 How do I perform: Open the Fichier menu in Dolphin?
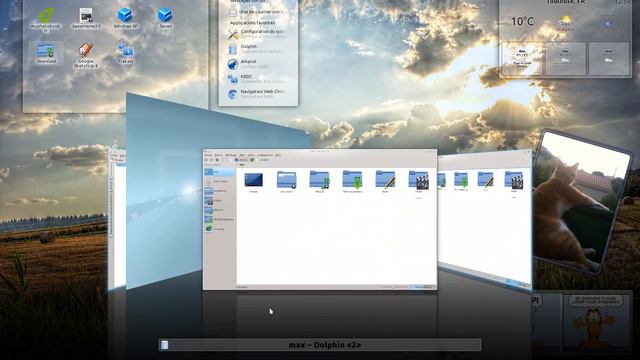point(208,155)
